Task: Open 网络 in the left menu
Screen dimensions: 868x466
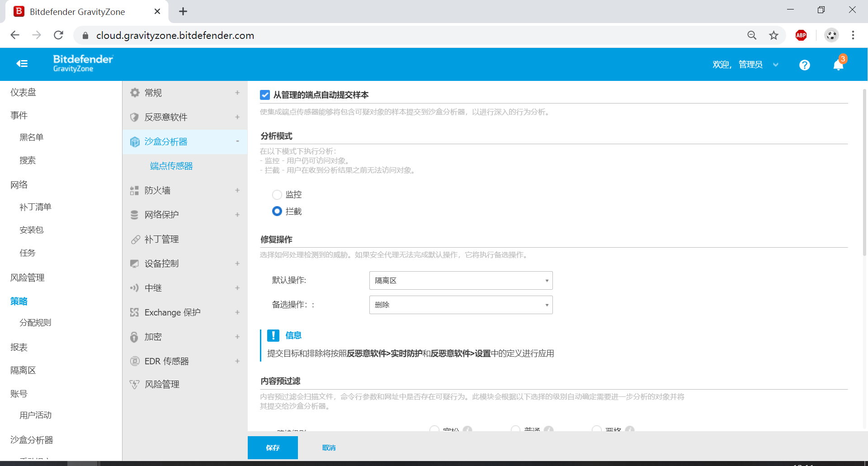Action: (19, 184)
